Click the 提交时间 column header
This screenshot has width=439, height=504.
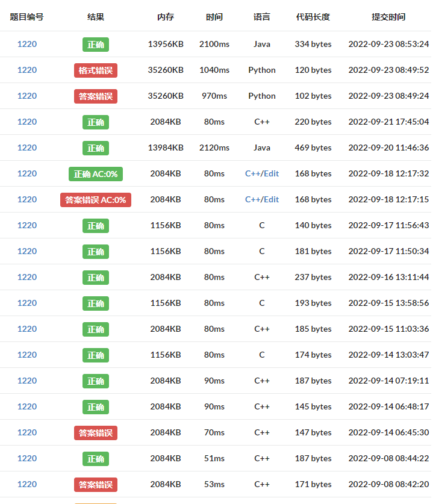(388, 17)
